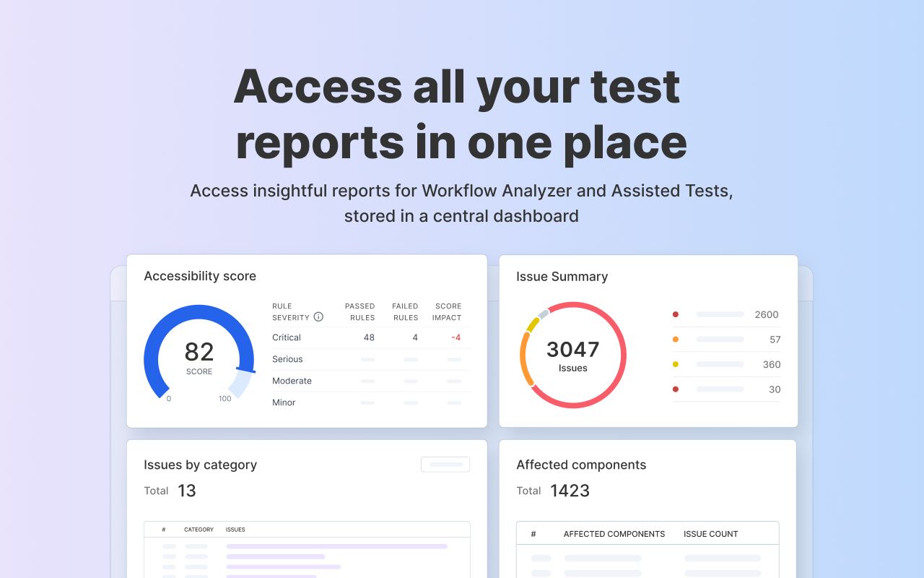
Task: Click the total value 13
Action: 187,491
